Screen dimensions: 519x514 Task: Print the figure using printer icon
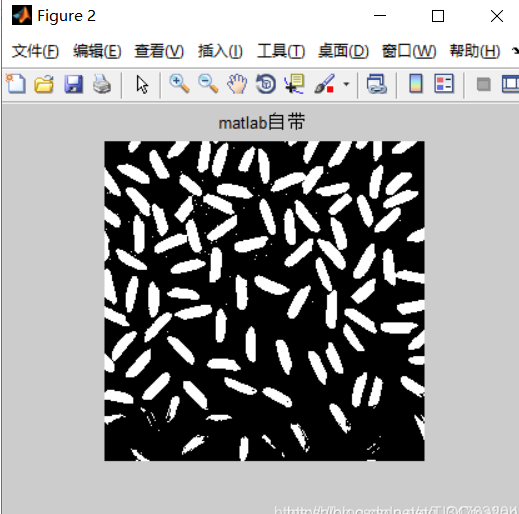pyautogui.click(x=102, y=84)
